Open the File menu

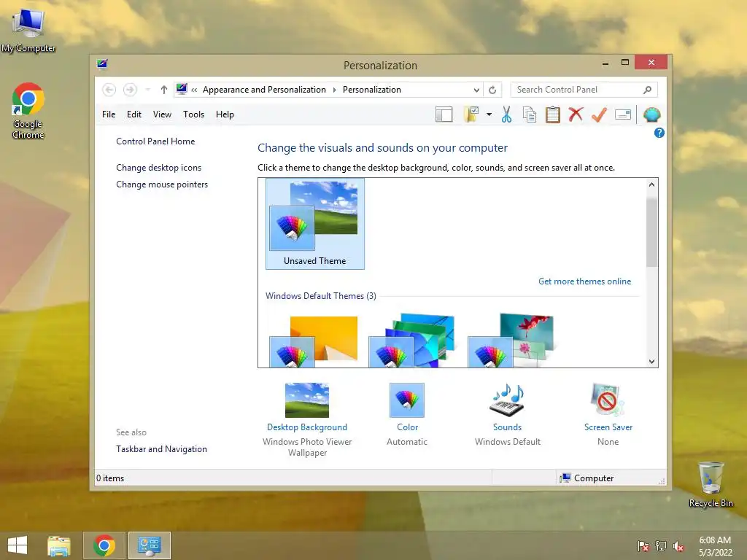click(109, 114)
